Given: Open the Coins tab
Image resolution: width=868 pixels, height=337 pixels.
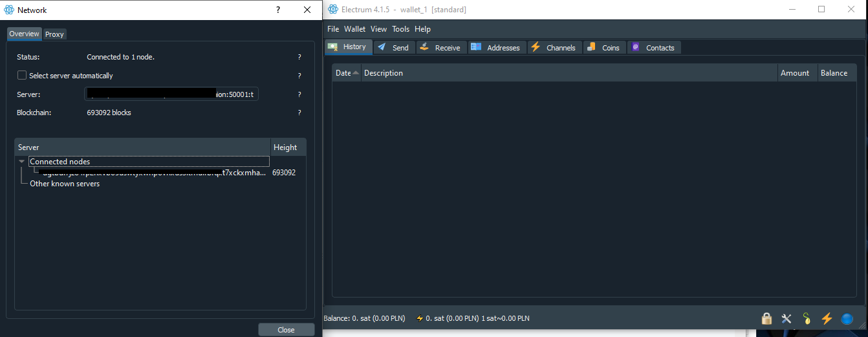Looking at the screenshot, I should pos(604,47).
